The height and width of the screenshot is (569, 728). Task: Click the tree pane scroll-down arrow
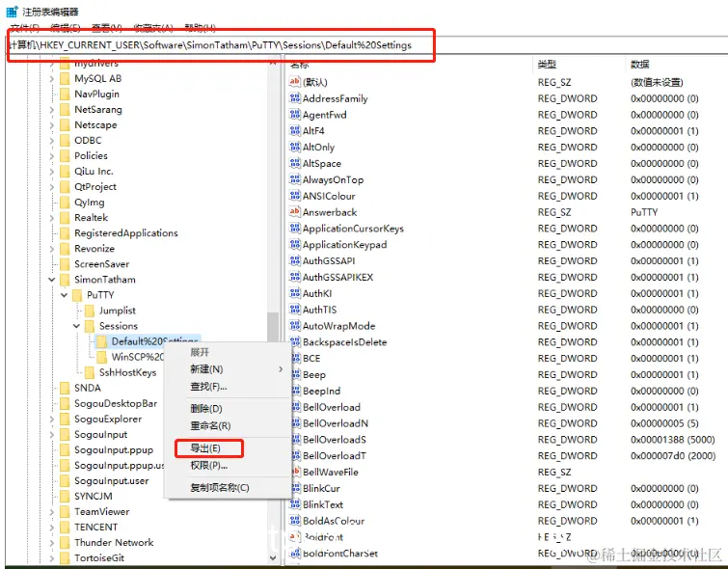[273, 557]
